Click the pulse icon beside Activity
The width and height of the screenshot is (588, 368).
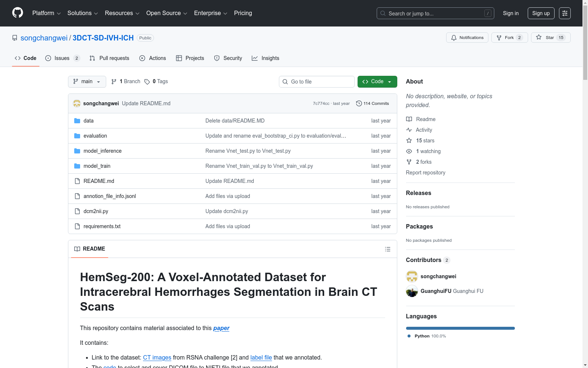(409, 130)
